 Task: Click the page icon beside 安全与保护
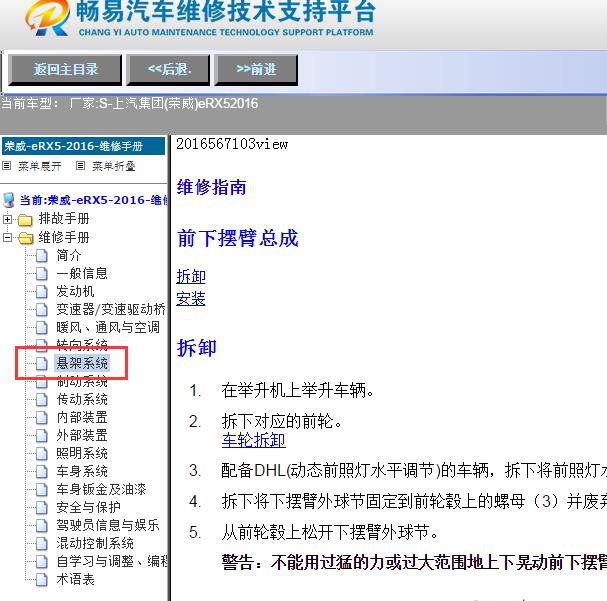(x=41, y=507)
